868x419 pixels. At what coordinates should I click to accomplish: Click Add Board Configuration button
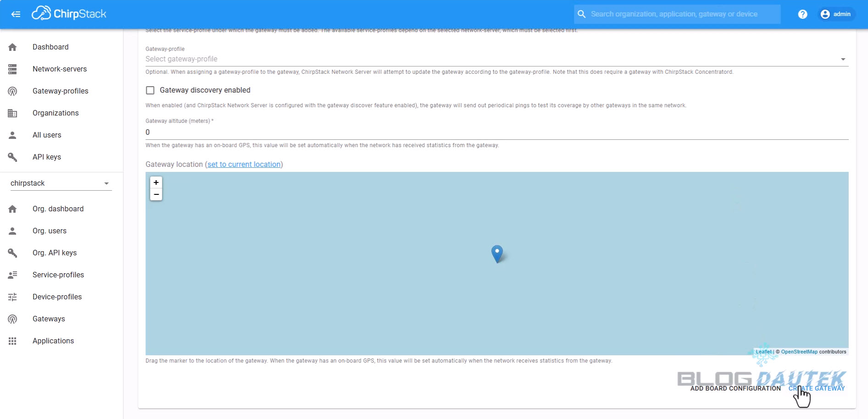(735, 388)
